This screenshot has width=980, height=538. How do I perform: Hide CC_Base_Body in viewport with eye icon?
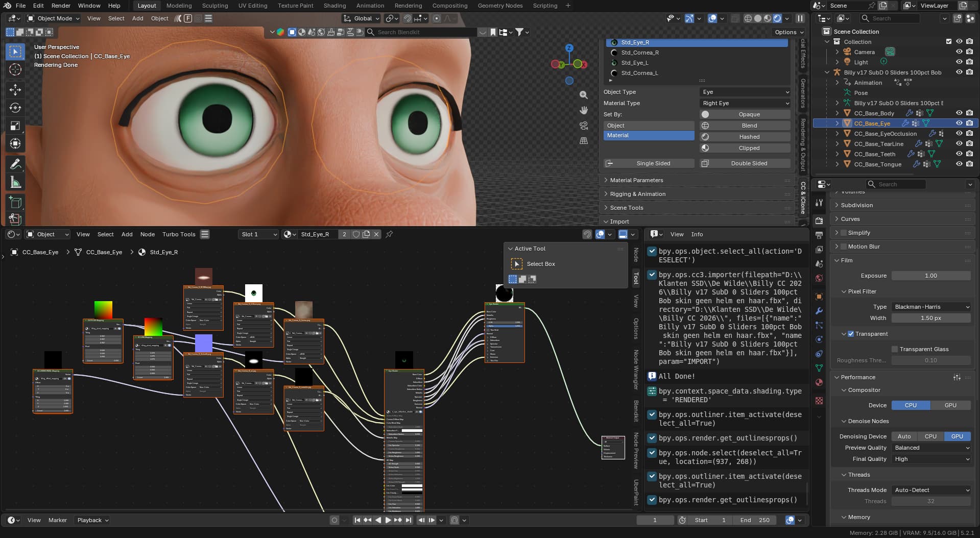[959, 113]
